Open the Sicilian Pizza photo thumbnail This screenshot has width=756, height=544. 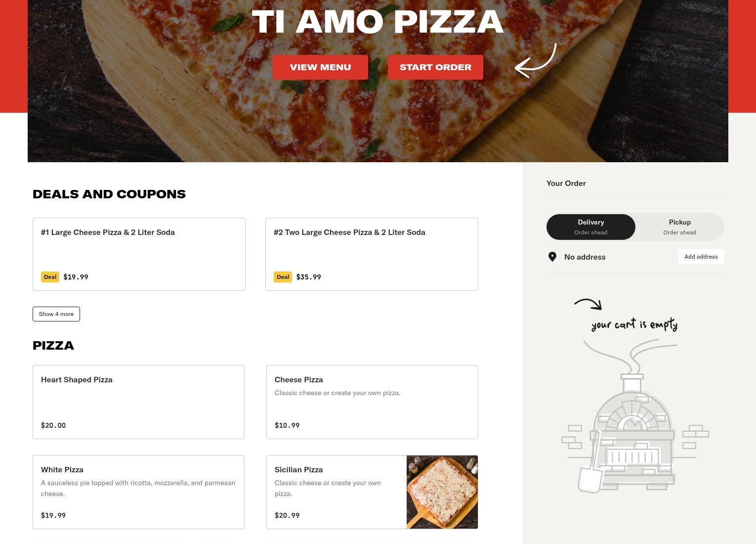[442, 492]
